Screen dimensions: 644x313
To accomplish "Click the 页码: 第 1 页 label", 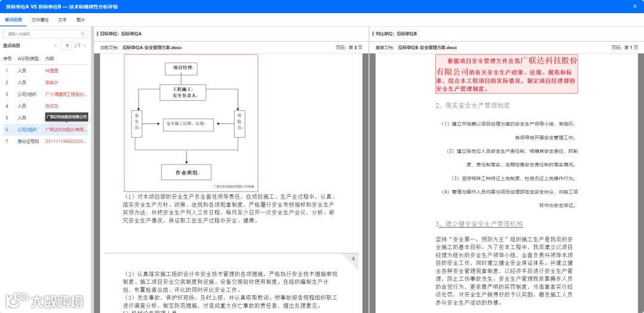I will point(625,48).
